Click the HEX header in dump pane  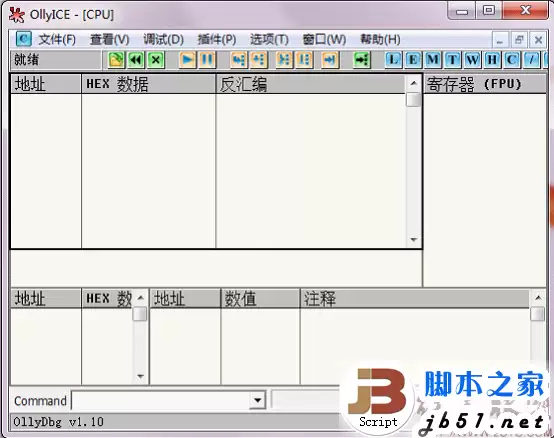[x=107, y=299]
